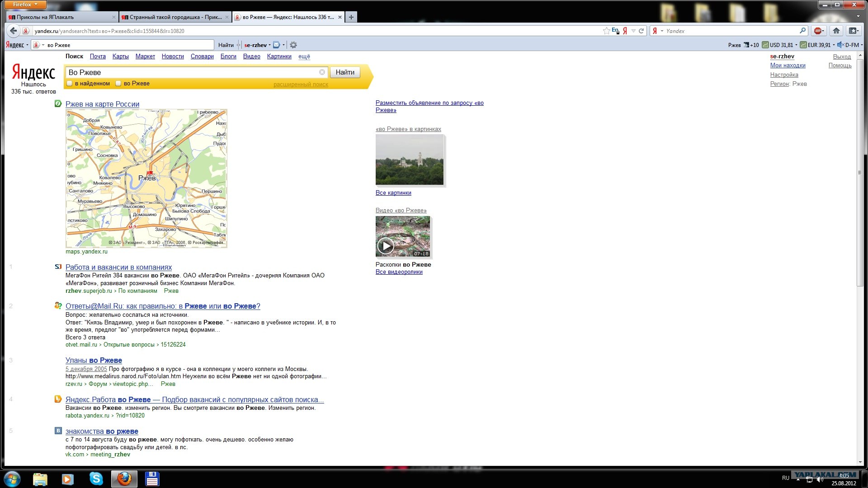Go back using the browser back arrow
The width and height of the screenshot is (868, 488).
pyautogui.click(x=14, y=31)
